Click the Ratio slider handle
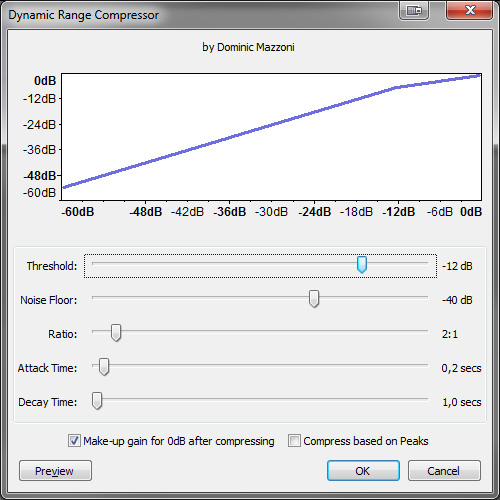This screenshot has height=500, width=500. click(x=116, y=333)
